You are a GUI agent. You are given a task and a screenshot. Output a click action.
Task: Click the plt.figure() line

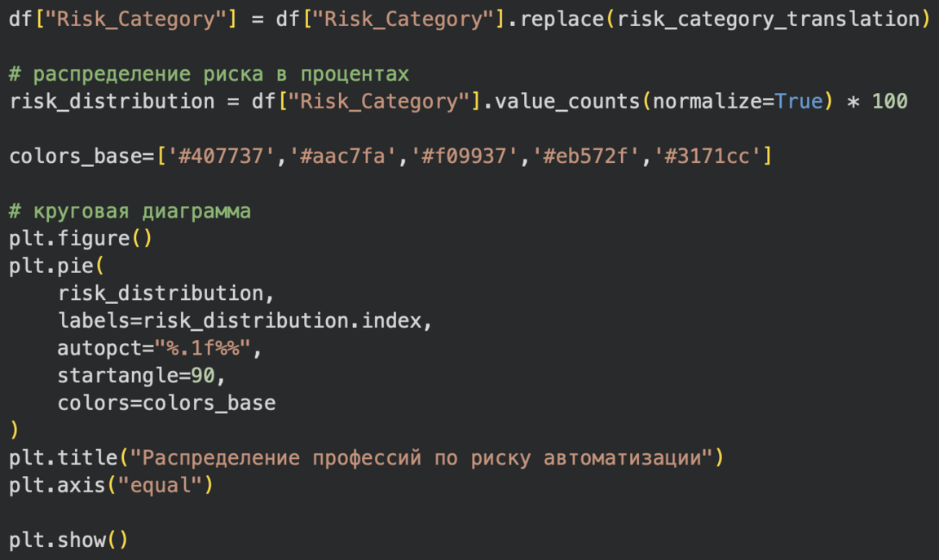82,239
